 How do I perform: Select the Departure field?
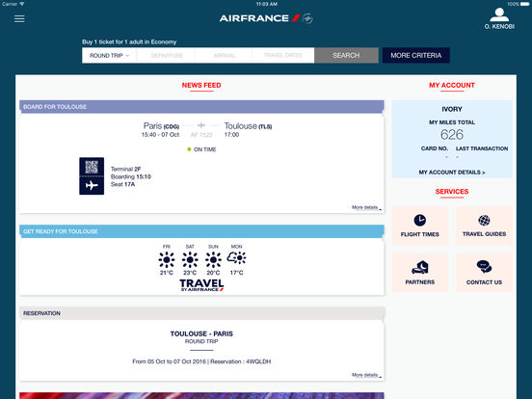click(x=167, y=55)
